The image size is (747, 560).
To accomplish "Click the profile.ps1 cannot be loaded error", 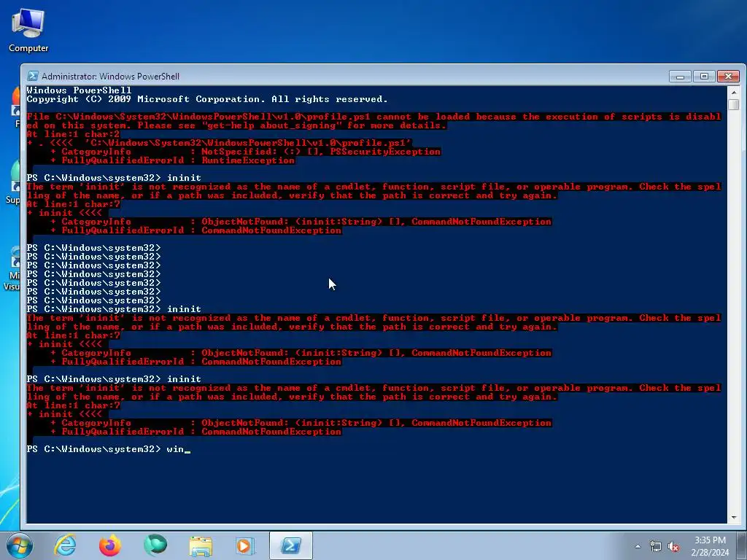I will [374, 121].
